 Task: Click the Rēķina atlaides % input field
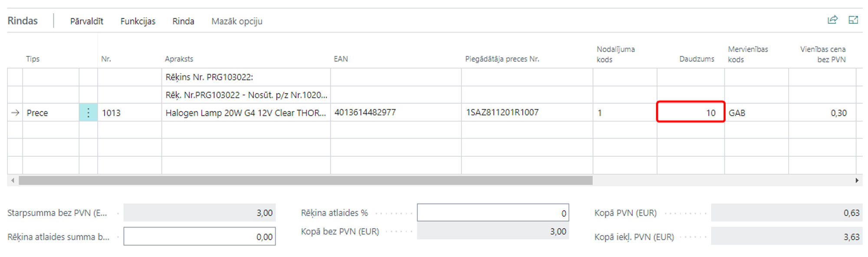coord(493,213)
